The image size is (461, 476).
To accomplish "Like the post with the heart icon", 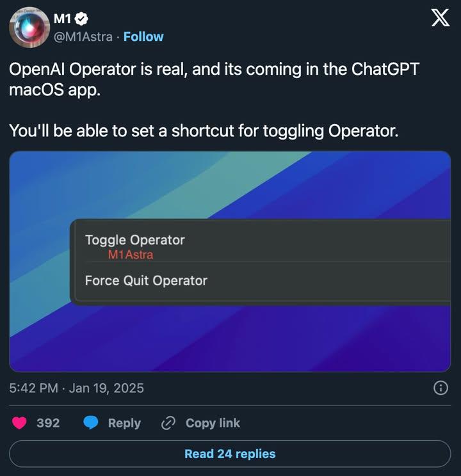I will point(20,423).
